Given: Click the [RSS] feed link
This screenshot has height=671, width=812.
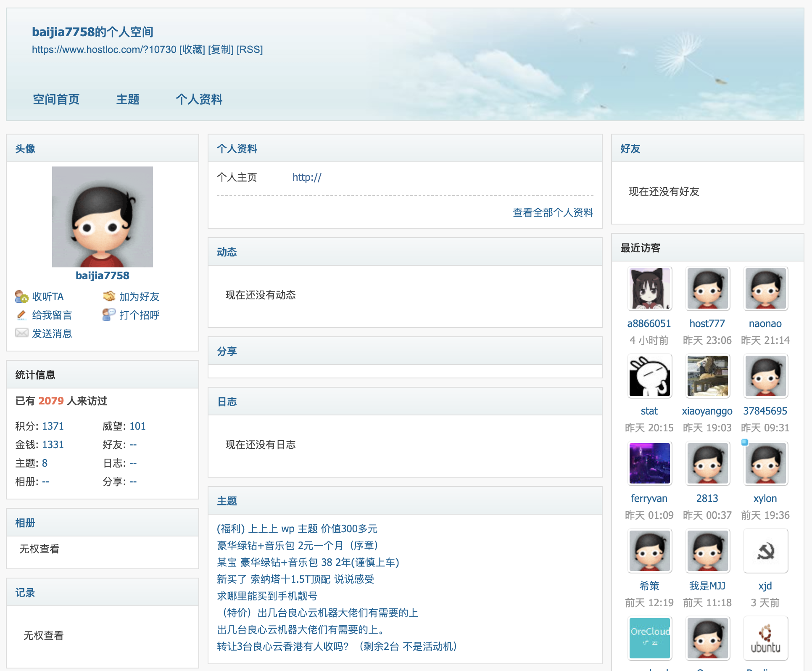Looking at the screenshot, I should tap(250, 50).
